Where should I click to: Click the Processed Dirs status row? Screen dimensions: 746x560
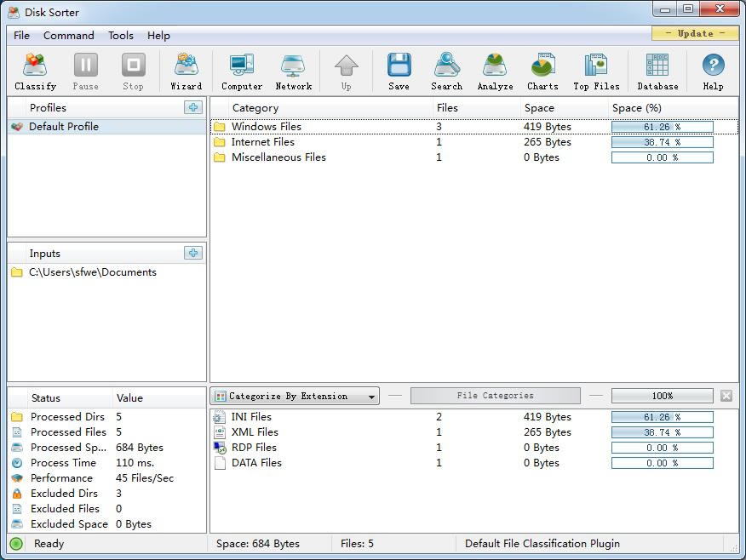click(x=107, y=417)
